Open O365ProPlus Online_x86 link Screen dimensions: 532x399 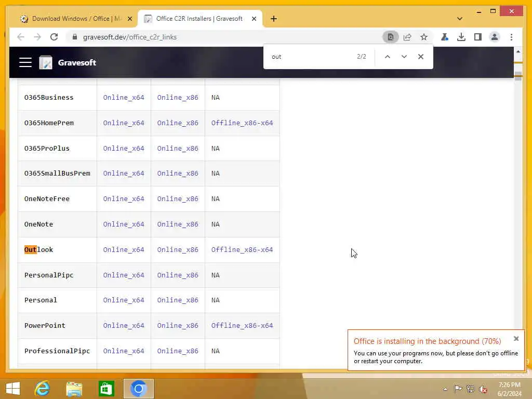[x=178, y=148]
